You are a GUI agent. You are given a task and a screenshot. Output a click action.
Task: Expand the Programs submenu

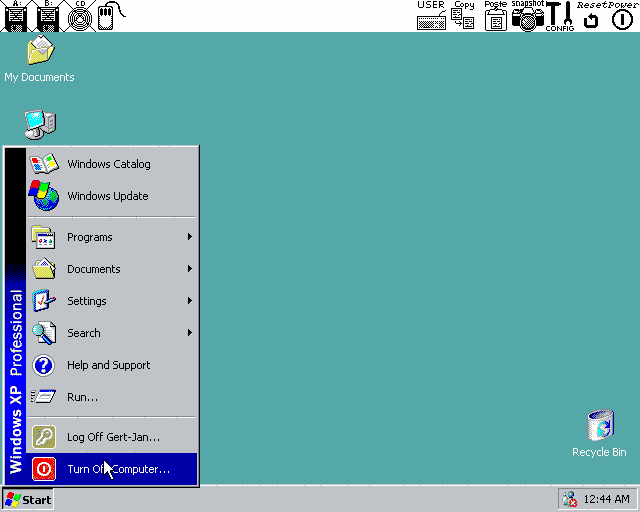click(112, 237)
